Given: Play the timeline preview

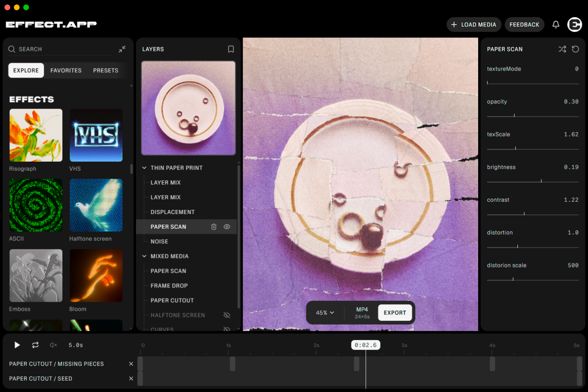Looking at the screenshot, I should pyautogui.click(x=17, y=345).
